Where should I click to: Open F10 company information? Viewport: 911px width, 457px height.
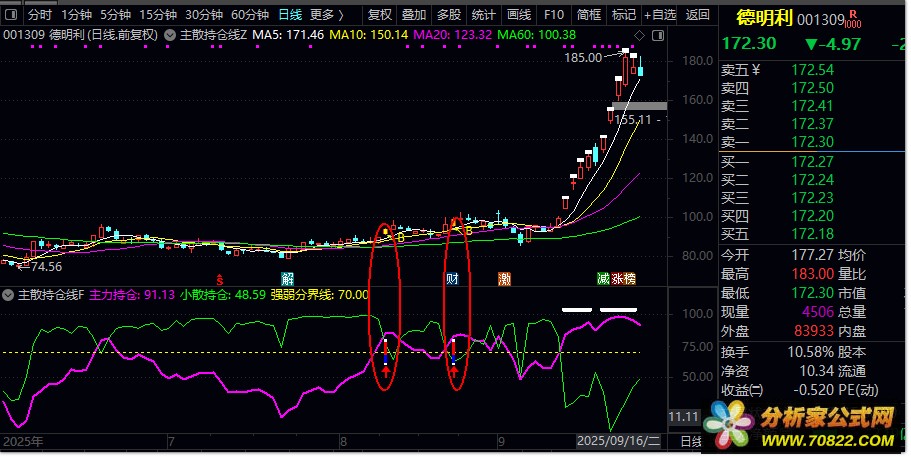[554, 15]
